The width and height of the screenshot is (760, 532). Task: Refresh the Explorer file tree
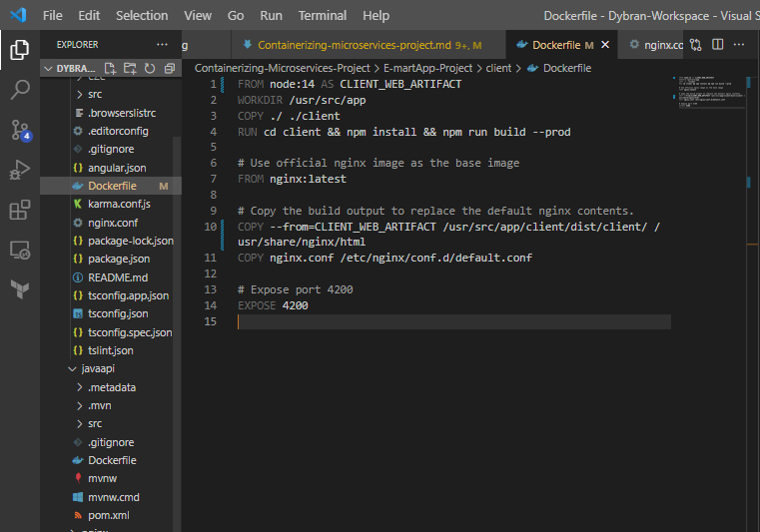tap(150, 68)
